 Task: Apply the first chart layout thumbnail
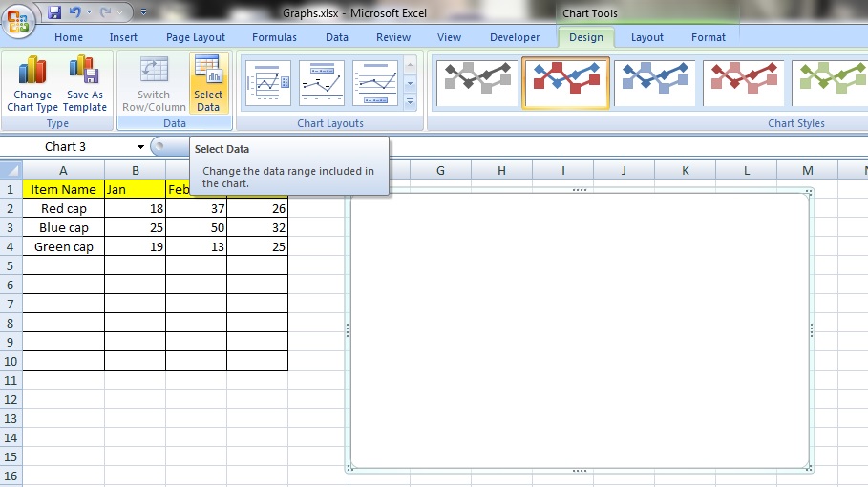(x=267, y=83)
